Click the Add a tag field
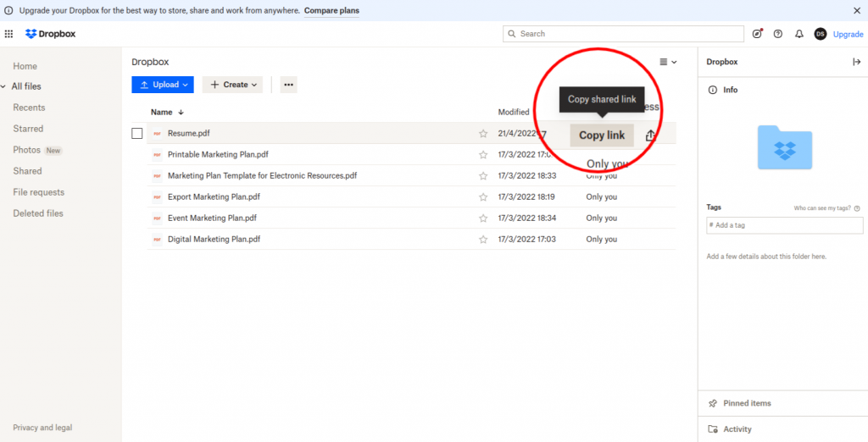 [785, 225]
